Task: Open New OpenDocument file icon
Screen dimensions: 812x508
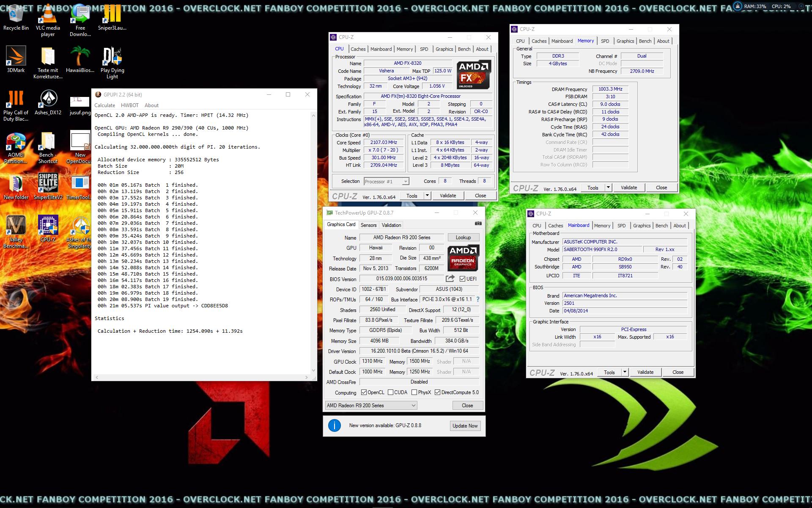Action: pyautogui.click(x=80, y=147)
